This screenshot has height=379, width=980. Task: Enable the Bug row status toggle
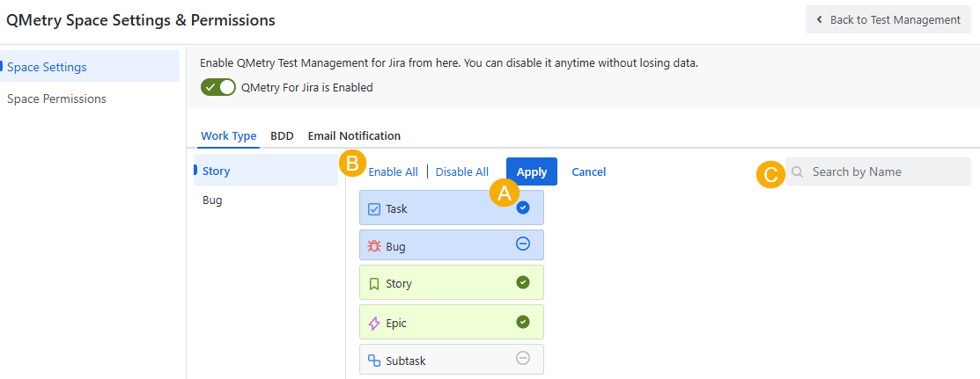tap(523, 244)
